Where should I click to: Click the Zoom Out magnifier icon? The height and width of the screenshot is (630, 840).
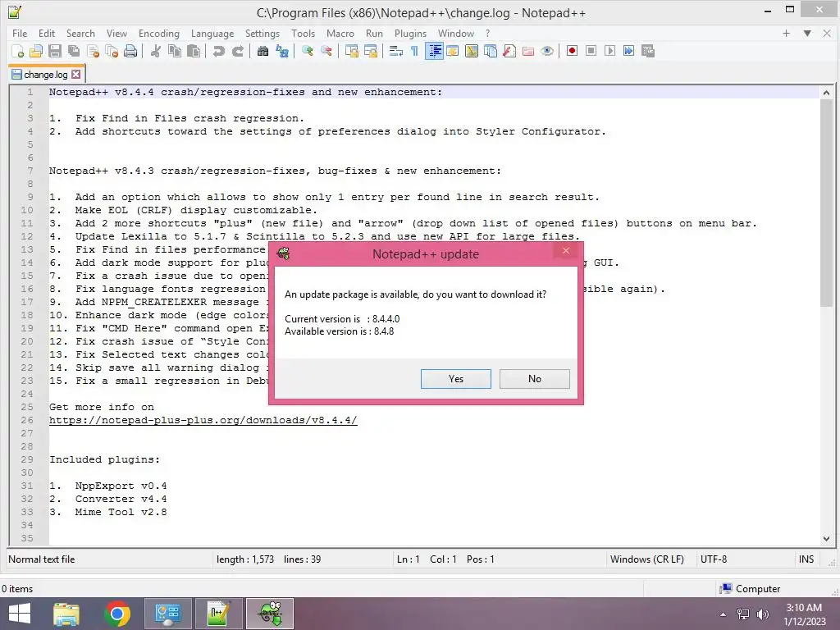(x=326, y=51)
